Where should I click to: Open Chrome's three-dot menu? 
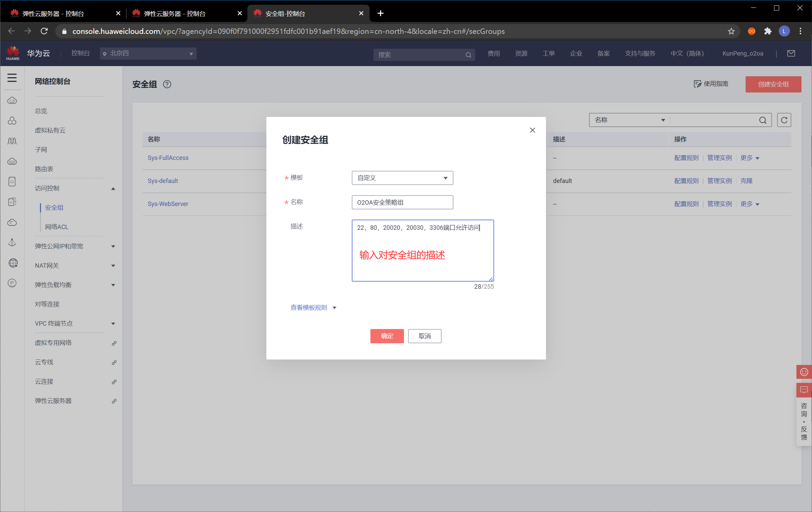pyautogui.click(x=800, y=31)
